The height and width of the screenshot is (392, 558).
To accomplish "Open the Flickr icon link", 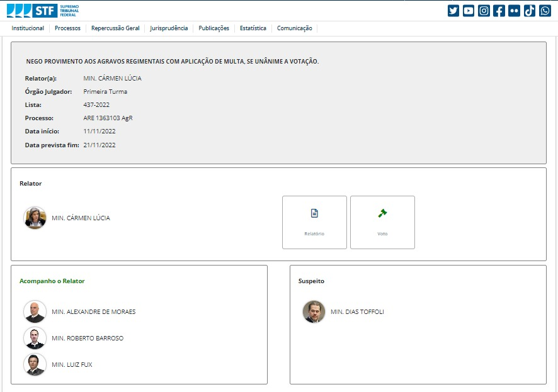I will (515, 11).
